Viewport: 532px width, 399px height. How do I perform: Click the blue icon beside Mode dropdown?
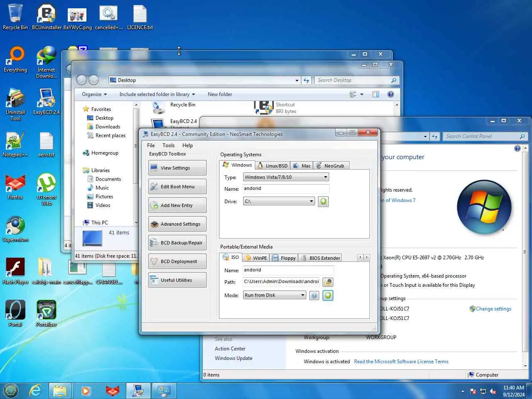pyautogui.click(x=314, y=296)
